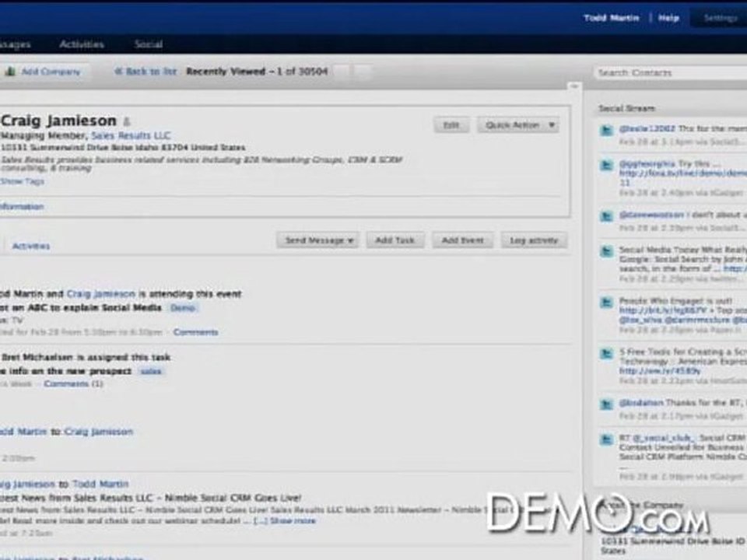Click the 'Recently Viewed – 1 of 30504' text
Image resolution: width=747 pixels, height=560 pixels.
(257, 72)
